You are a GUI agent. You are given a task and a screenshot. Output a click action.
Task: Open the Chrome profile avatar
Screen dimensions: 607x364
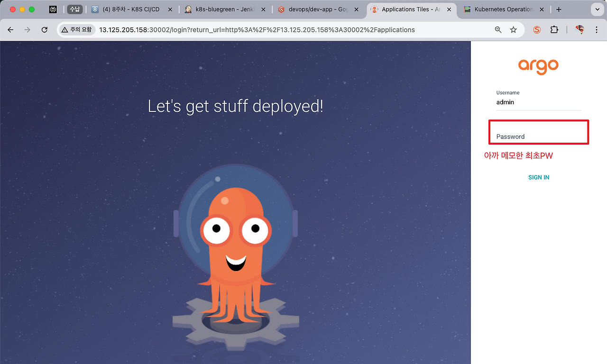[x=579, y=30]
